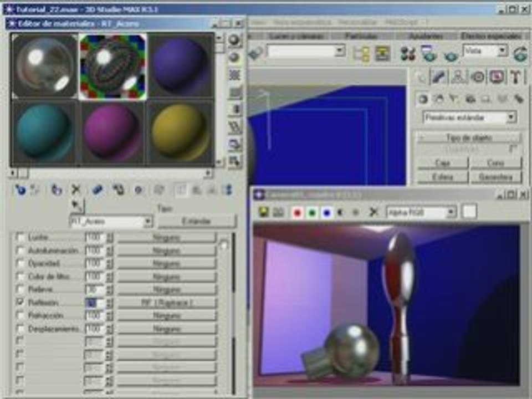Click the sample slots horizontal scrollbar
The height and width of the screenshot is (399, 532).
pos(112,173)
